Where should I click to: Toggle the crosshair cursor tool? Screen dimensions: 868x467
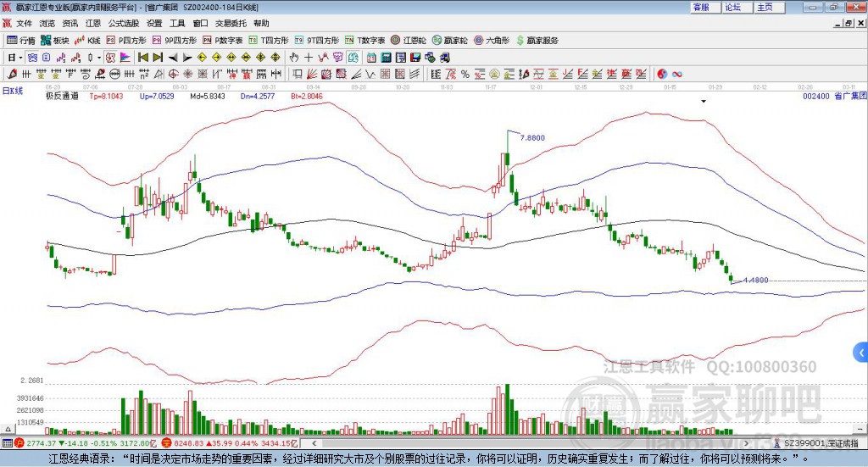(x=309, y=58)
